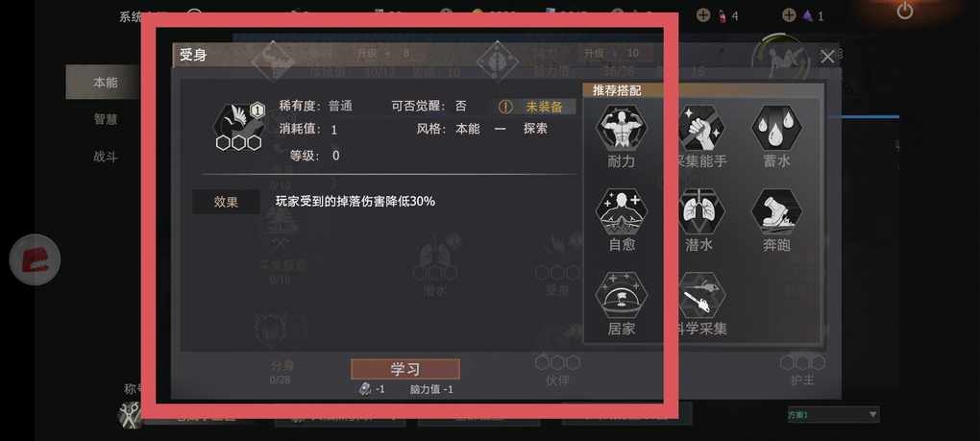
Task: Select the 奔跑 running shoe icon
Action: (x=776, y=211)
